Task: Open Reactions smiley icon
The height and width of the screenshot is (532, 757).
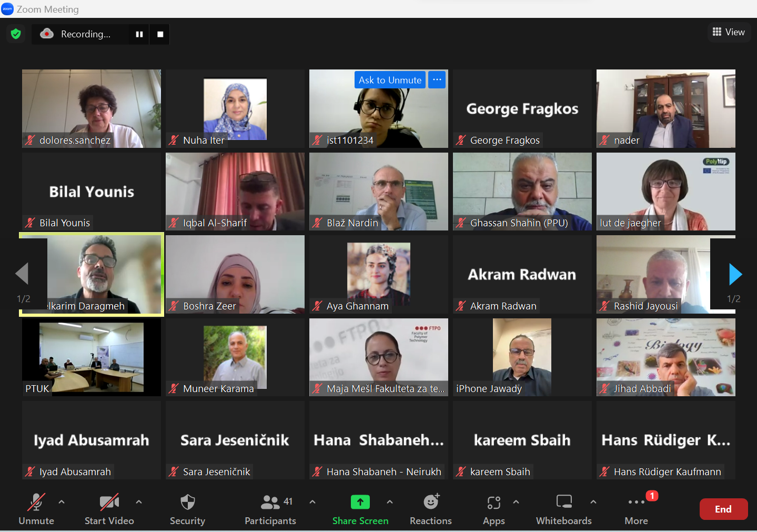Action: pyautogui.click(x=431, y=501)
